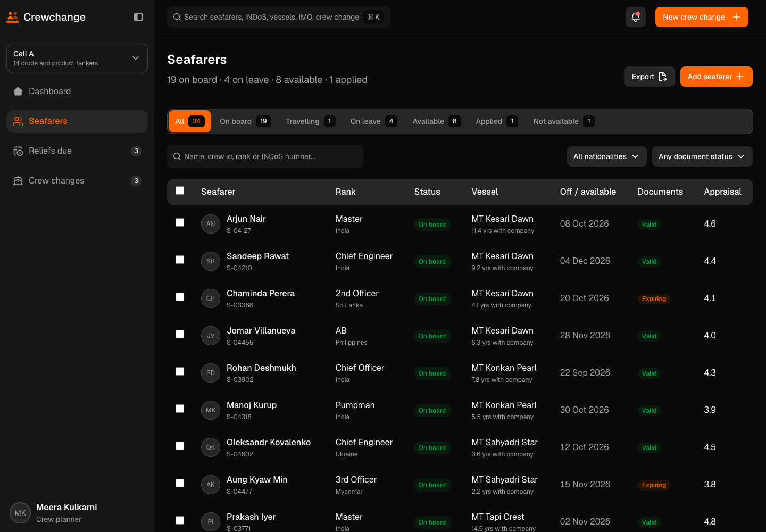The height and width of the screenshot is (532, 766).
Task: Check the Rohan Deshmukh row checkbox
Action: [x=180, y=371]
